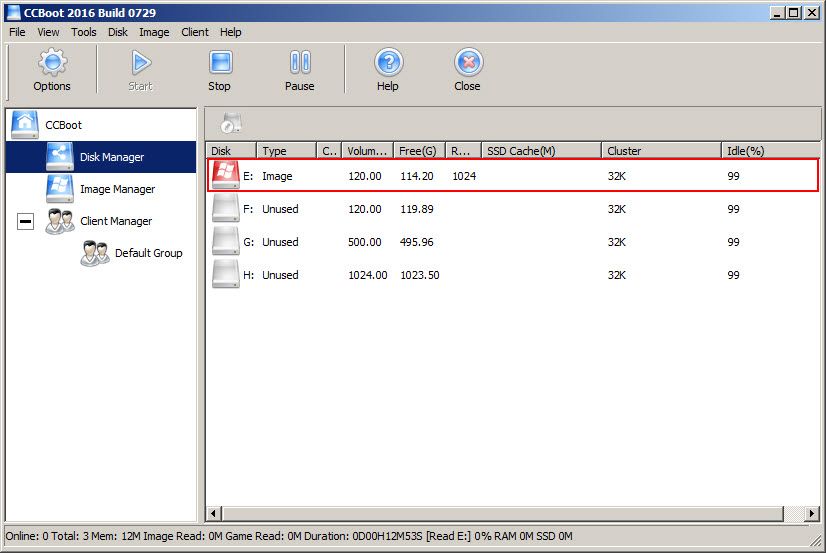Screen dimensions: 826x553
Task: Click the gray disk icon for H:
Action: [225, 274]
